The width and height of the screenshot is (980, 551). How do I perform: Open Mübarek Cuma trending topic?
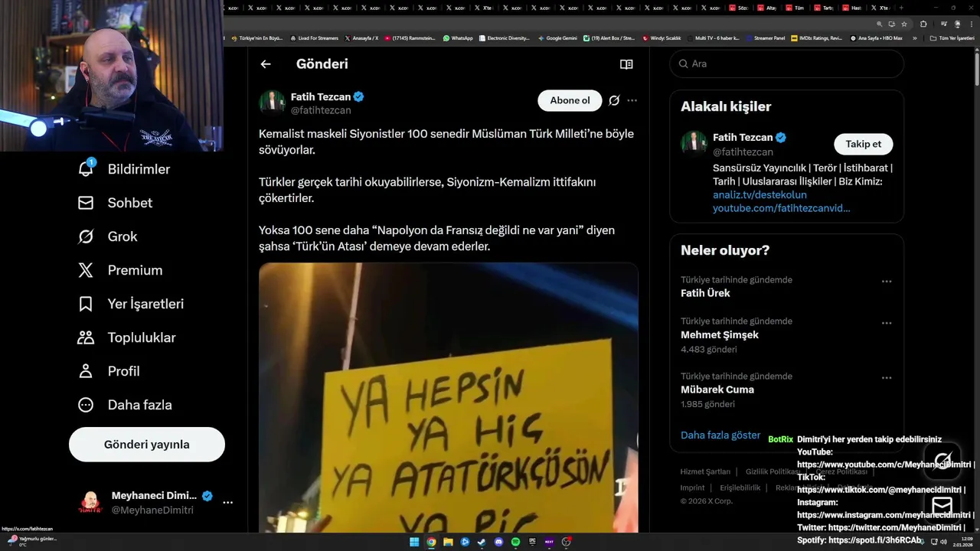[717, 390]
